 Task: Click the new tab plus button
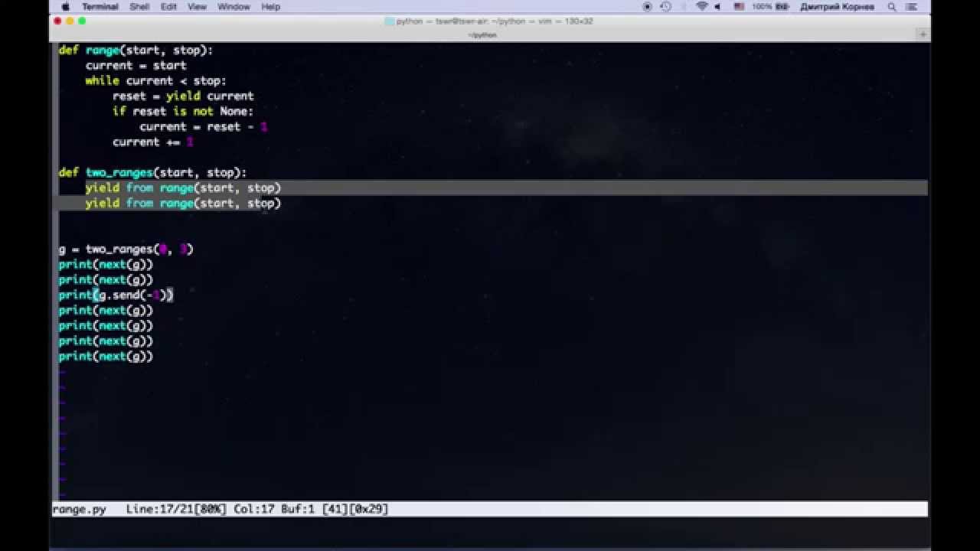[x=923, y=34]
